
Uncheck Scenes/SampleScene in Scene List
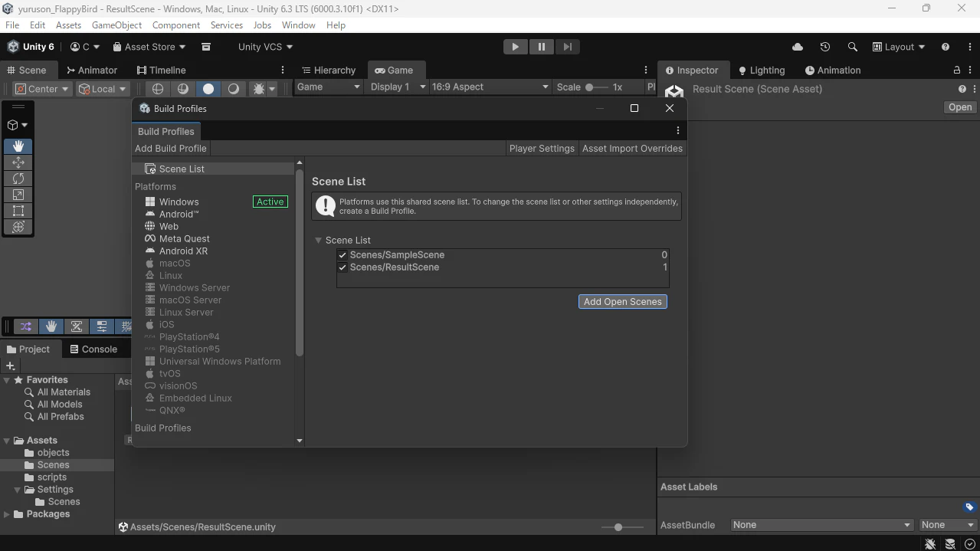click(x=343, y=255)
